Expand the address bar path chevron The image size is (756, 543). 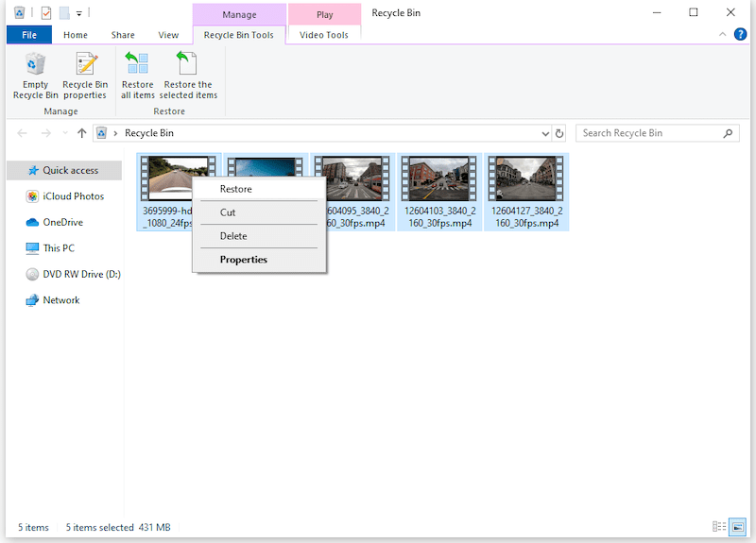115,133
